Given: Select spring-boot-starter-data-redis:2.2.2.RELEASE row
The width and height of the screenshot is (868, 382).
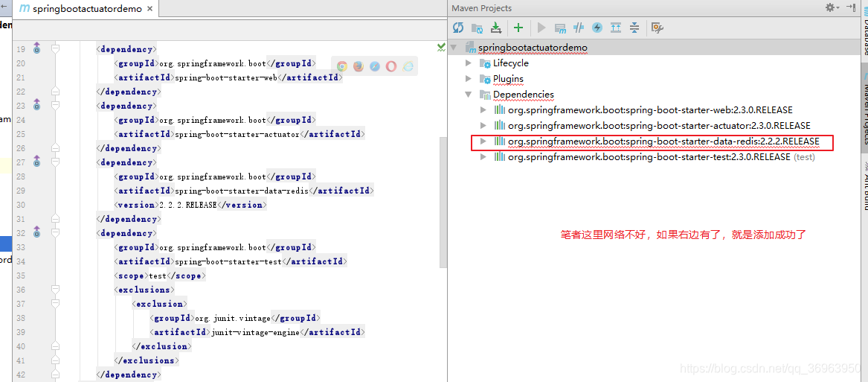Looking at the screenshot, I should pos(653,141).
